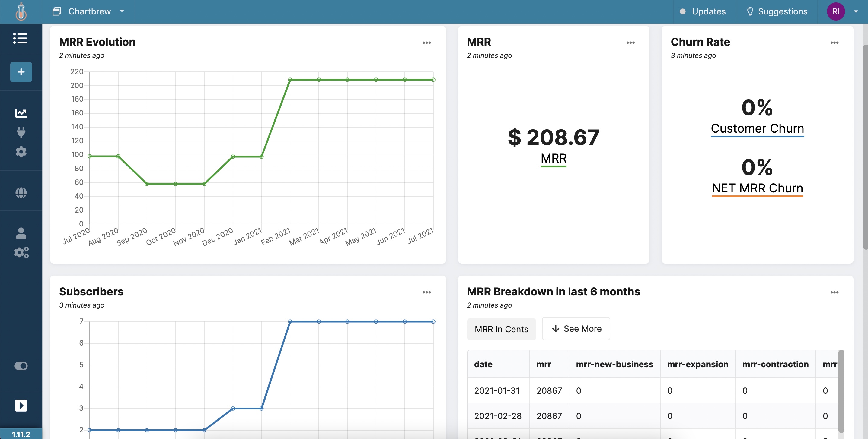Click the Sep 2020 point on MRR Evolution
Viewport: 868px width, 439px height.
147,184
